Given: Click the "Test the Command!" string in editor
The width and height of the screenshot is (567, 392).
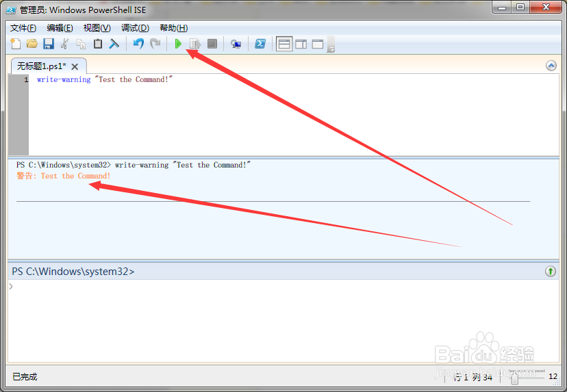Looking at the screenshot, I should (134, 79).
